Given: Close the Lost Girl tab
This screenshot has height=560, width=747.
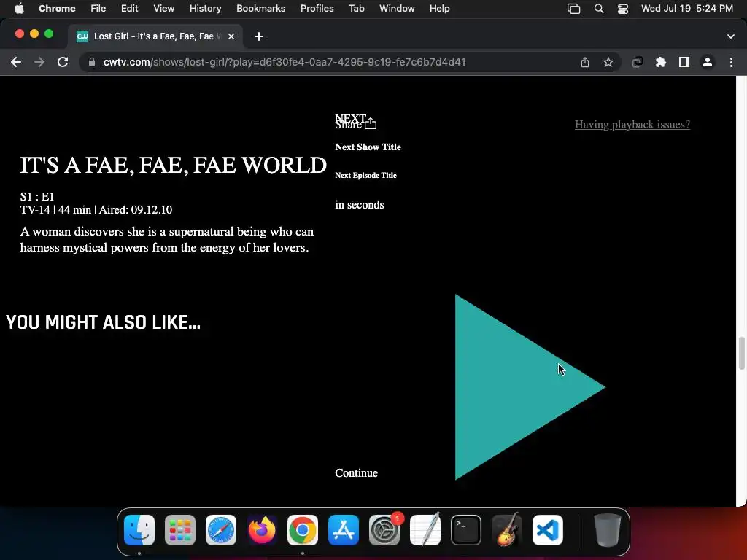Looking at the screenshot, I should pos(231,36).
